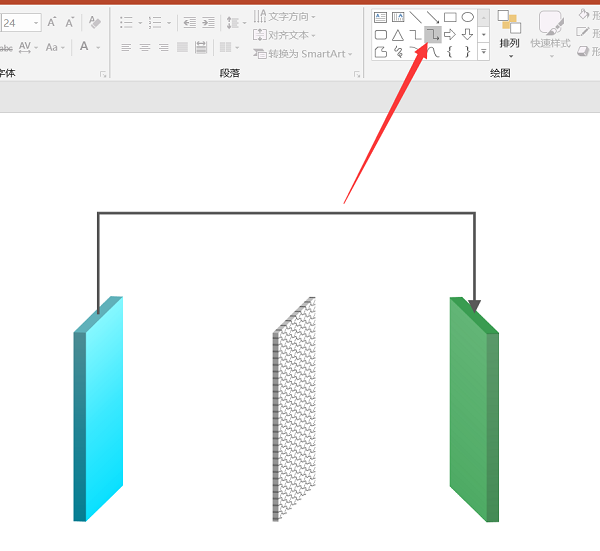Image resolution: width=600 pixels, height=551 pixels.
Task: Click the 对齐文本 align text button
Action: point(285,35)
